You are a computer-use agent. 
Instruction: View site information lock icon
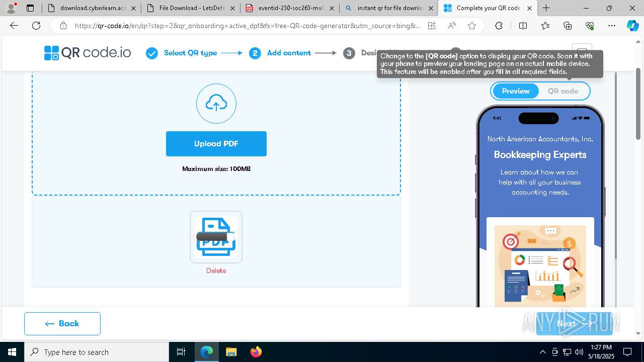pos(63,26)
